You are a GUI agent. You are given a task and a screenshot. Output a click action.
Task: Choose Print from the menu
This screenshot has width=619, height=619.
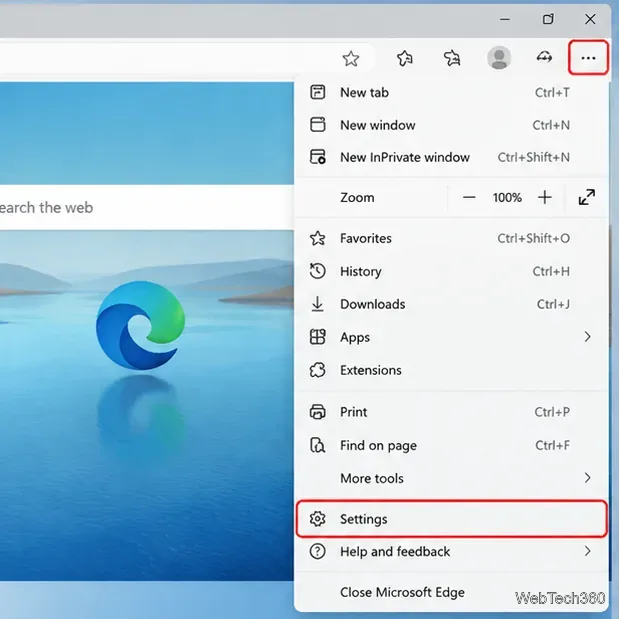(451, 412)
